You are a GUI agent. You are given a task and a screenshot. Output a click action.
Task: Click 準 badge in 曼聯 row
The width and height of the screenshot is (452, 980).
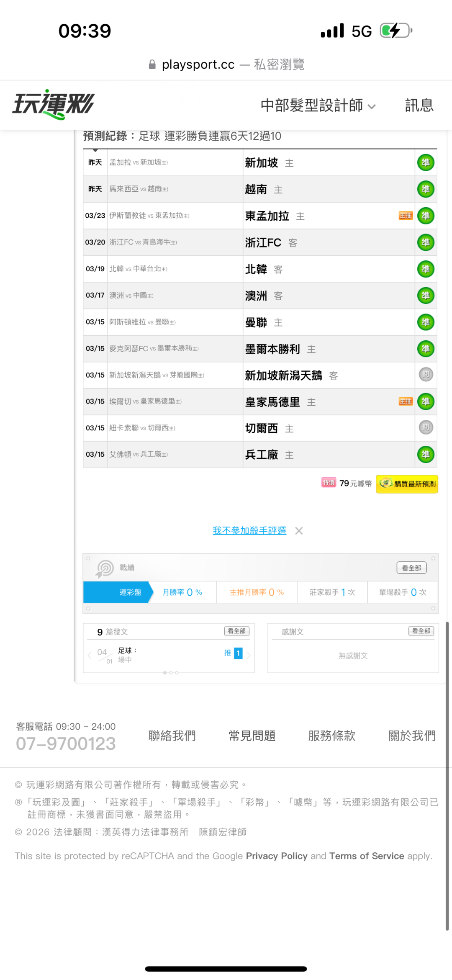point(426,322)
